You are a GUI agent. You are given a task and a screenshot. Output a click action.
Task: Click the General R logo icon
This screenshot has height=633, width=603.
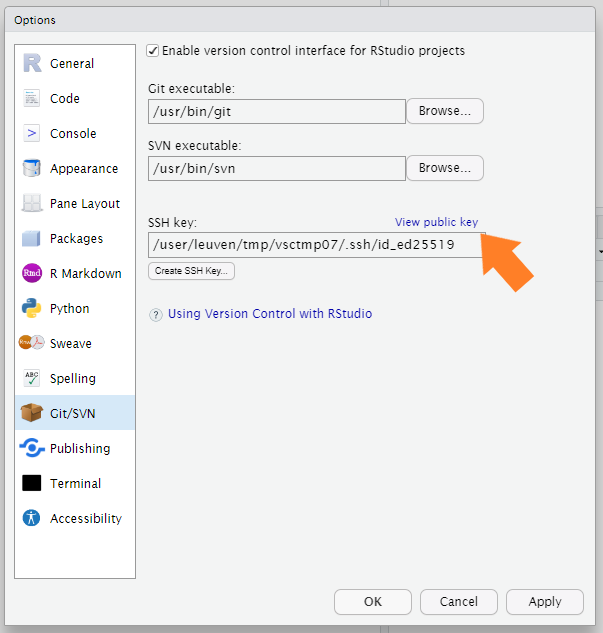pos(32,63)
